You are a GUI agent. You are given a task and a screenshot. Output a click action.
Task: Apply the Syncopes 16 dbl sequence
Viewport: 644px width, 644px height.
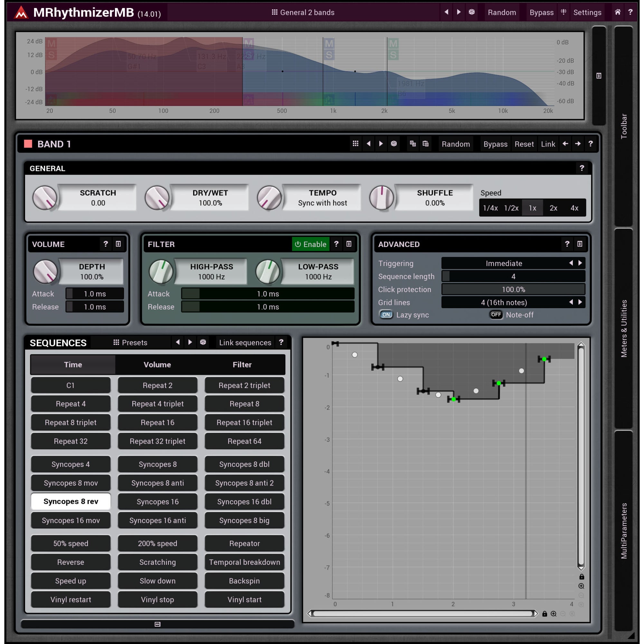coord(244,501)
